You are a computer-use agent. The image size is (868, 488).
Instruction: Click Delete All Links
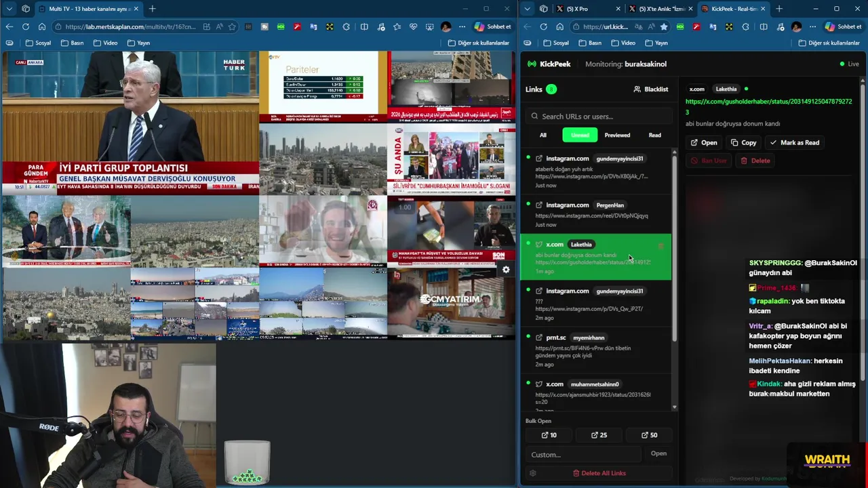coord(599,473)
